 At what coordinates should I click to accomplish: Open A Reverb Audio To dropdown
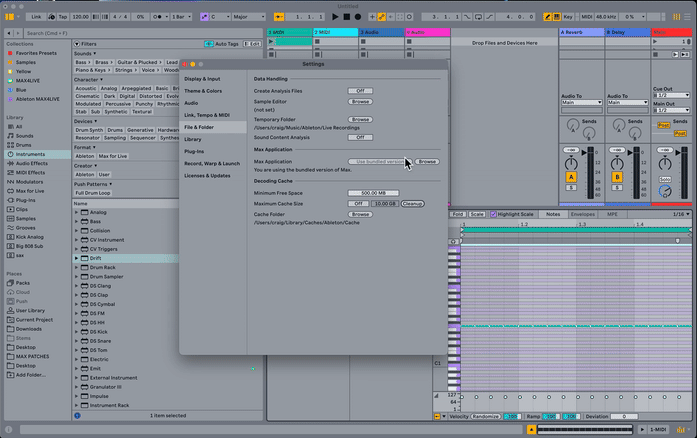coord(581,102)
